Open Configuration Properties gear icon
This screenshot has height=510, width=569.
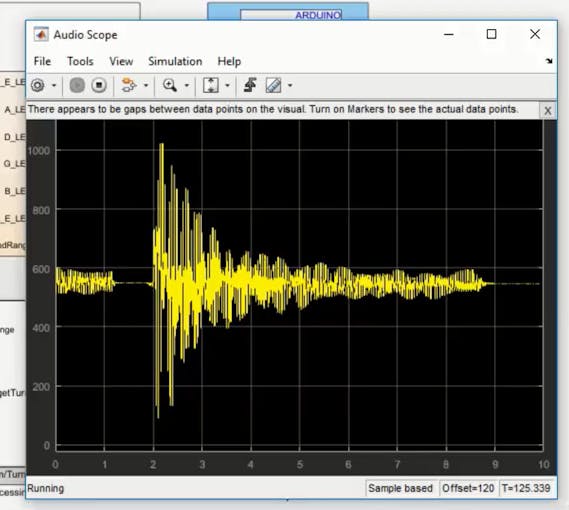(x=38, y=86)
